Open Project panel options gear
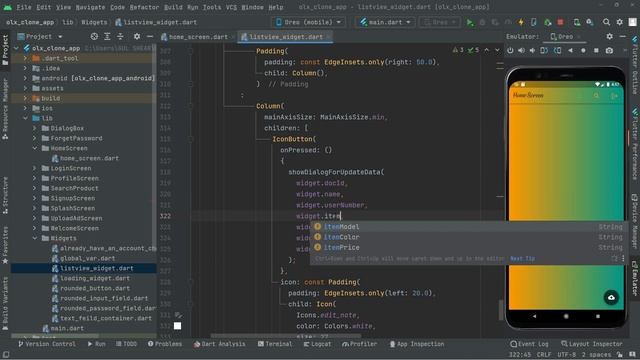640x360 pixels. click(x=137, y=36)
